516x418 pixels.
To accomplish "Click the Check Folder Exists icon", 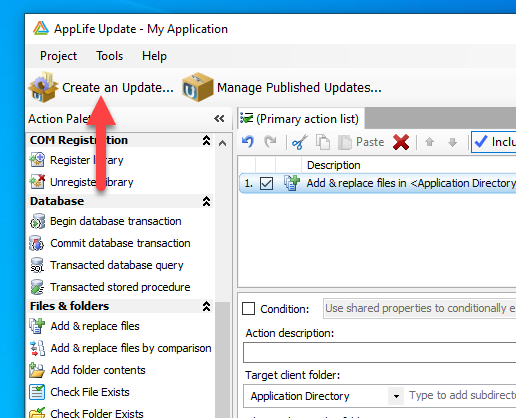I will pos(37,413).
